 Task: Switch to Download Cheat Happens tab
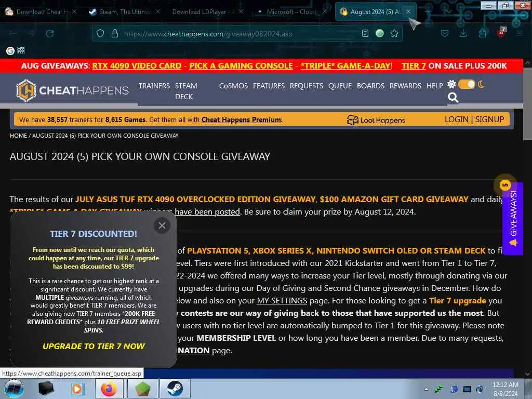[x=41, y=12]
